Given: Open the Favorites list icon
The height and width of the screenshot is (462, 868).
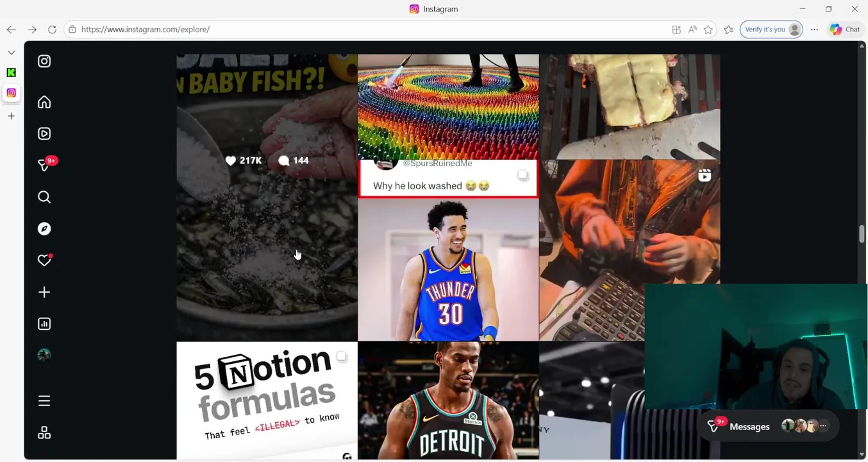Looking at the screenshot, I should point(728,30).
